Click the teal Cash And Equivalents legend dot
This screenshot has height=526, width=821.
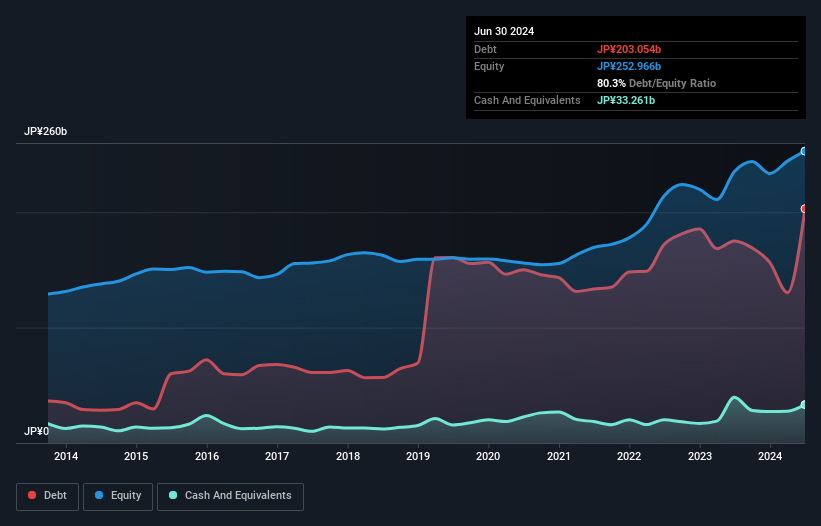[173, 495]
